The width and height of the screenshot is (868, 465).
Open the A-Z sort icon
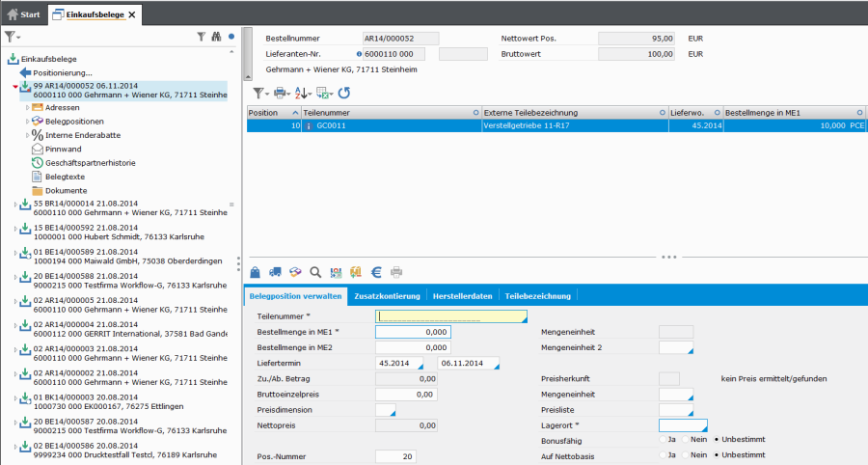pos(302,93)
